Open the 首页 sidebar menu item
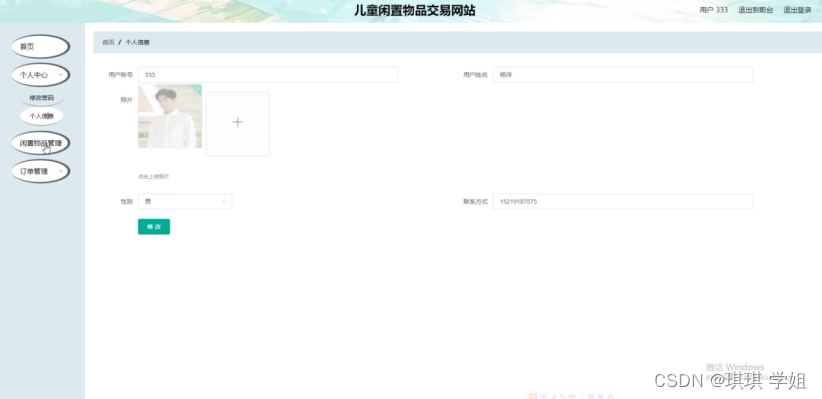Screen dimensions: 822x399 pyautogui.click(x=40, y=47)
